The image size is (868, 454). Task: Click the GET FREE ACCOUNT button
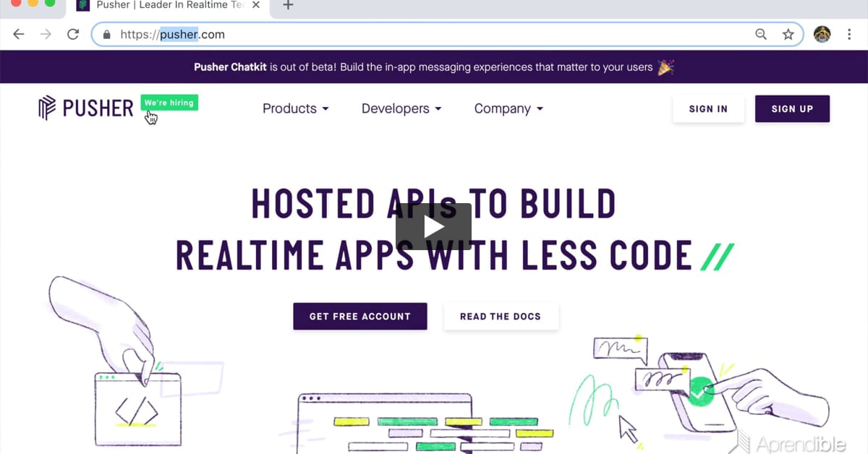(x=360, y=316)
